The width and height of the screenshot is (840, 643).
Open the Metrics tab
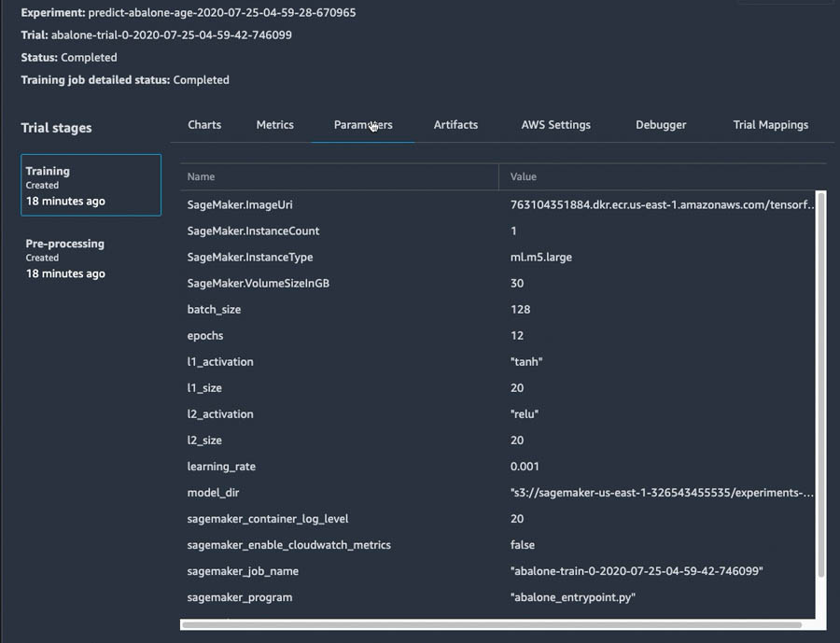[274, 125]
